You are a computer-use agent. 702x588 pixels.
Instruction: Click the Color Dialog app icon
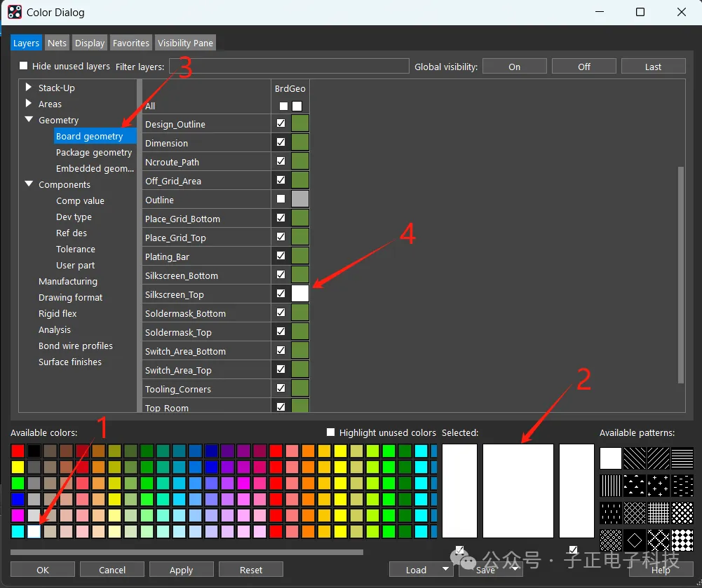pyautogui.click(x=14, y=12)
